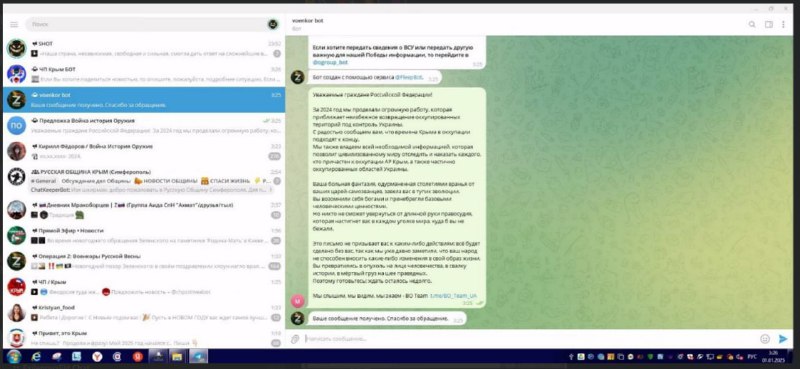The image size is (800, 369).
Task: Switch to the General topic tab
Action: tap(44, 181)
